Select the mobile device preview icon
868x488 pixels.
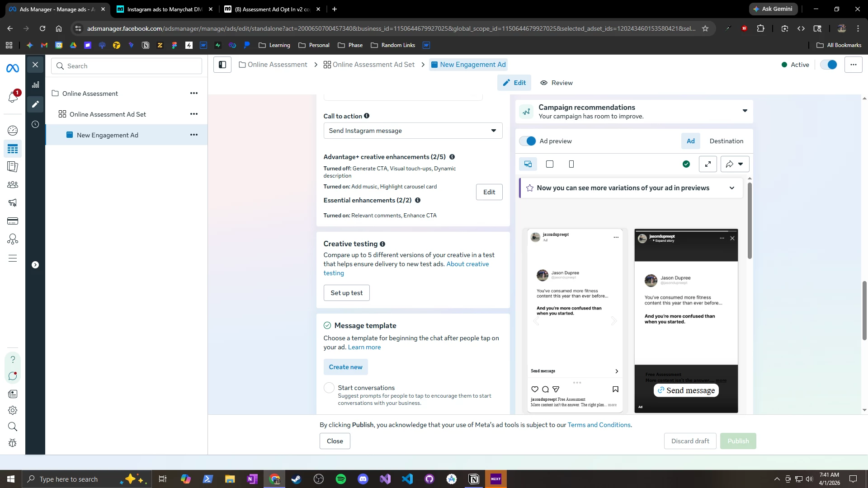point(571,164)
